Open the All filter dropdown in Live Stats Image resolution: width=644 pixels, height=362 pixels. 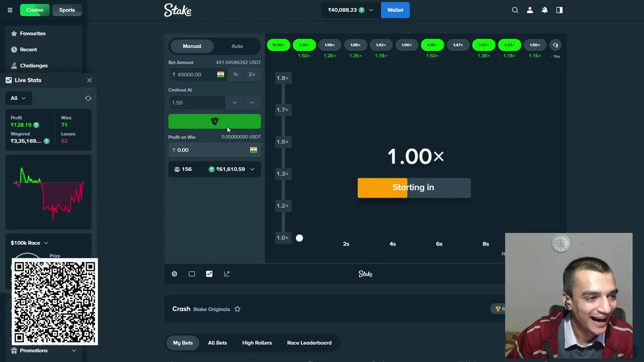coord(18,98)
